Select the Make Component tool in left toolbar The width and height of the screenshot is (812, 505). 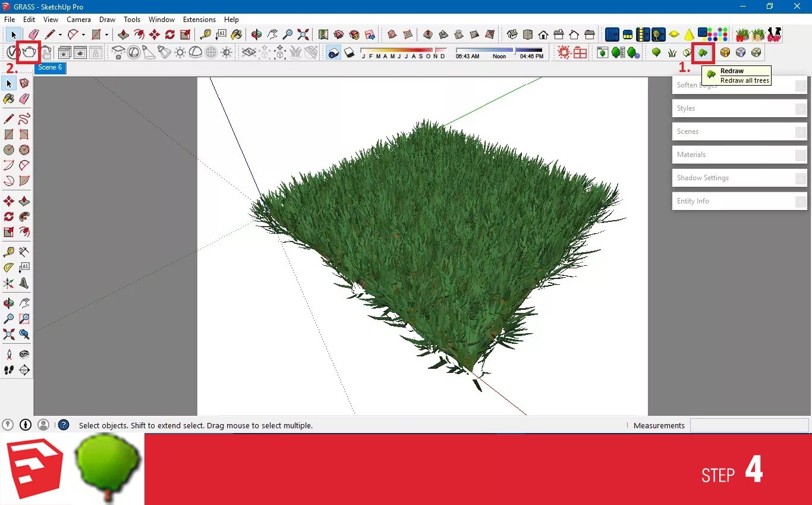click(24, 83)
